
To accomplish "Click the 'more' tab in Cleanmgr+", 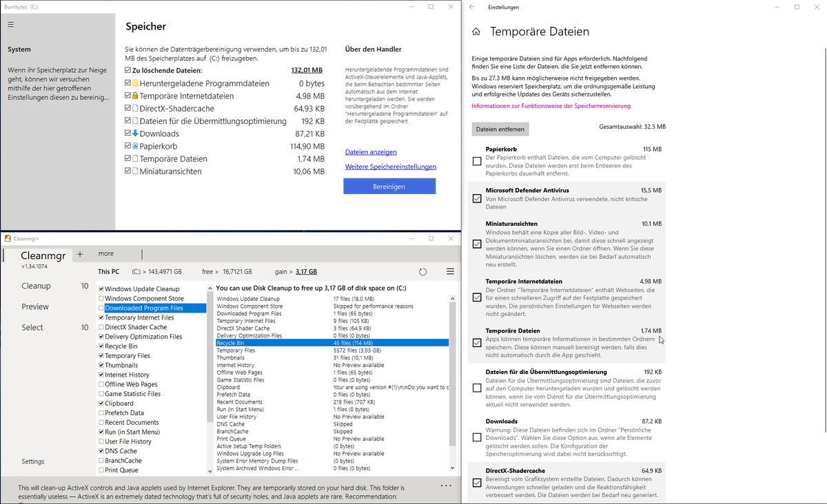I will (x=105, y=253).
